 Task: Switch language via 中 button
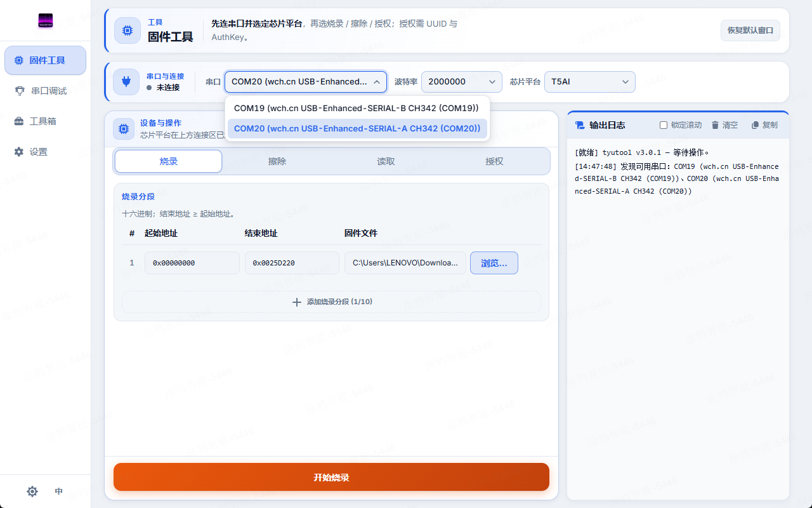coord(59,491)
